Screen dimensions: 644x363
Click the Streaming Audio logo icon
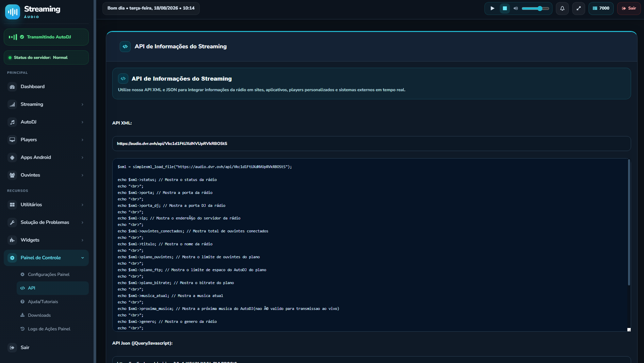[13, 12]
